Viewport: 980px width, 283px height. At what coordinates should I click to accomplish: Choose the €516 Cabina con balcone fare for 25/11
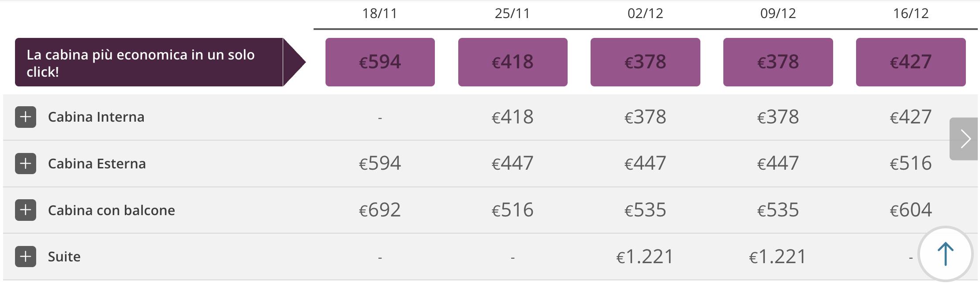click(513, 209)
